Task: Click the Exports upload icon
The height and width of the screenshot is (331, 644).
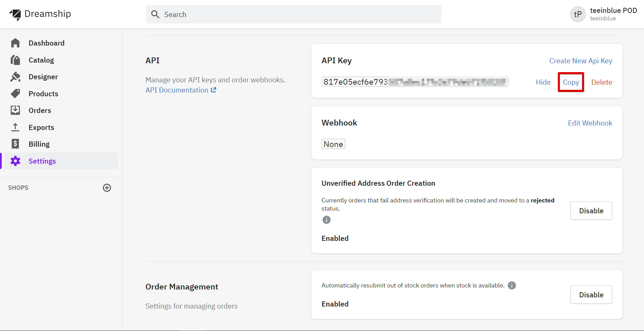Action: point(15,127)
